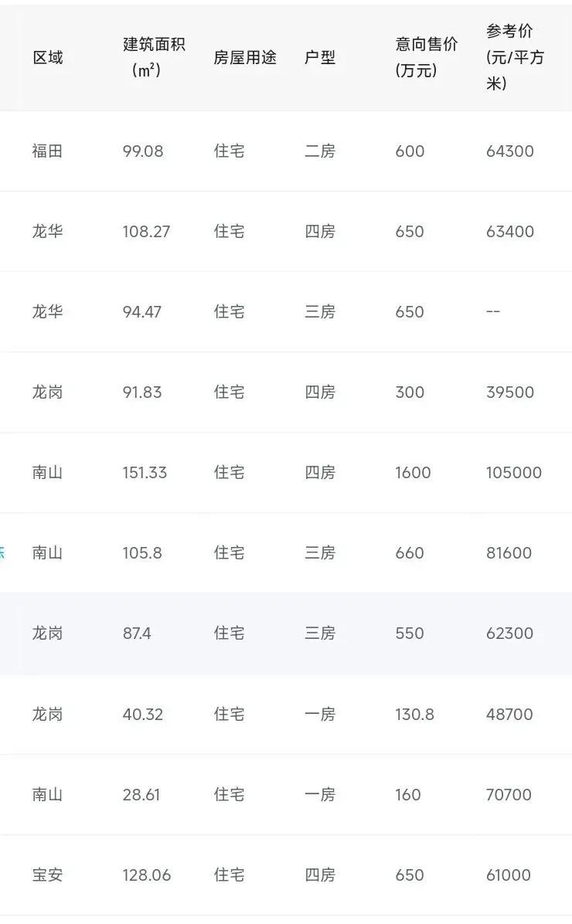Image resolution: width=572 pixels, height=924 pixels.
Task: Select the highlighted 龙岗 87.4 row
Action: [x=286, y=633]
